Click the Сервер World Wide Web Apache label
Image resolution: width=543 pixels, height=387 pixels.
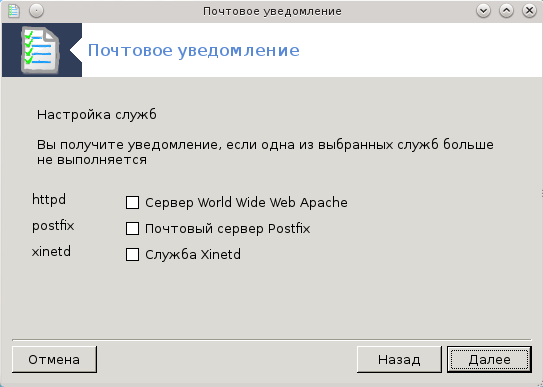[x=246, y=202]
